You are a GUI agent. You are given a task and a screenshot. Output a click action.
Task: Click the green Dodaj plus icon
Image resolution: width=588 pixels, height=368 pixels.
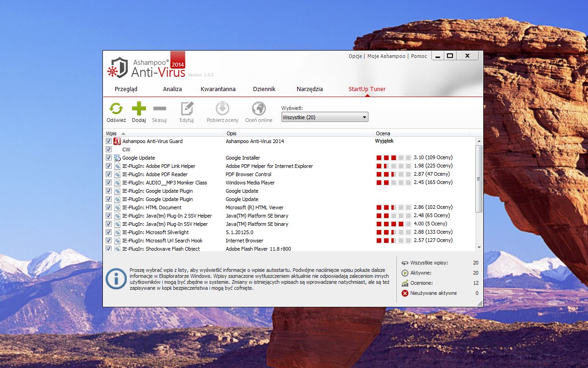139,109
